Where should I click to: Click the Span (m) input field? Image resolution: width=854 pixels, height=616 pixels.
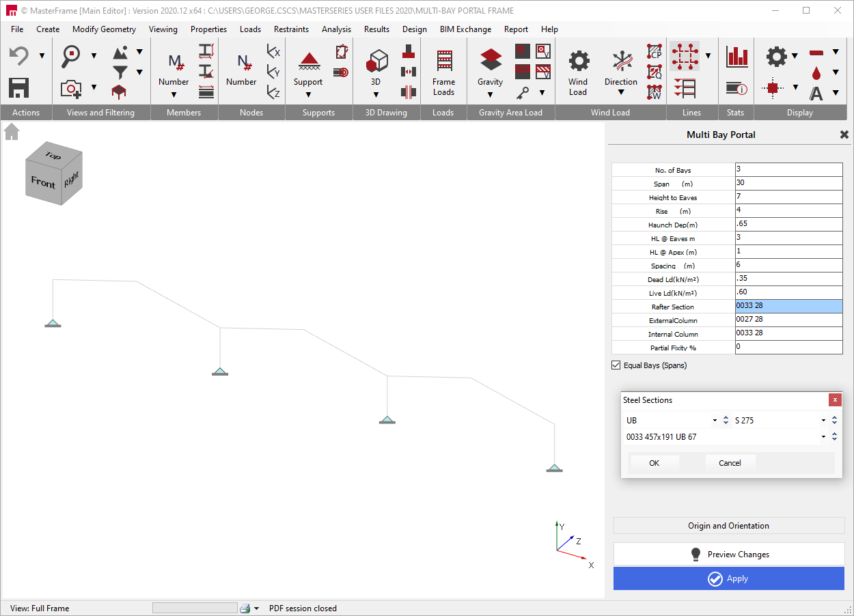[x=788, y=184]
